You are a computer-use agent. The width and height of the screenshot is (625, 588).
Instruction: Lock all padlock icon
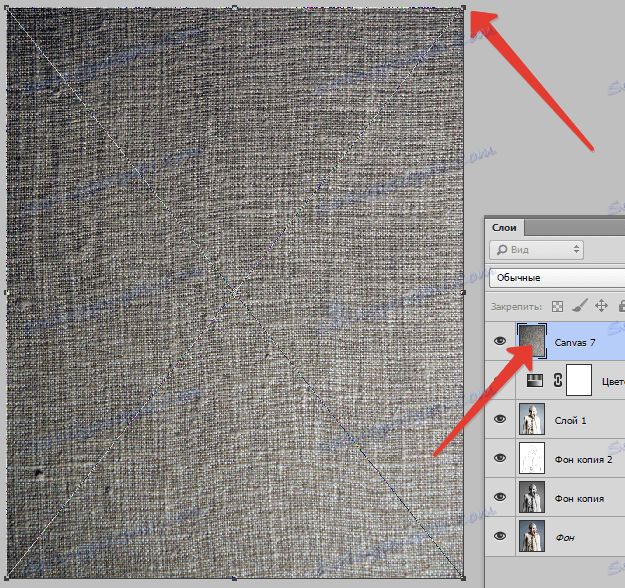click(621, 306)
